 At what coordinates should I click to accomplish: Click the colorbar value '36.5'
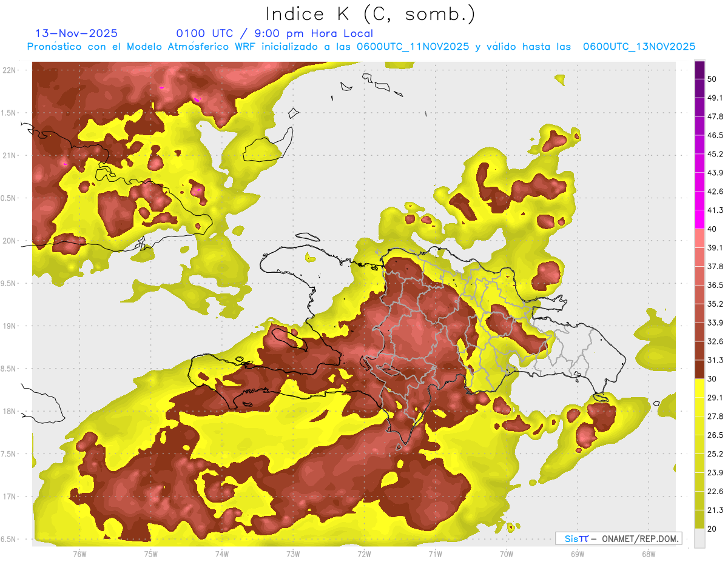point(716,285)
